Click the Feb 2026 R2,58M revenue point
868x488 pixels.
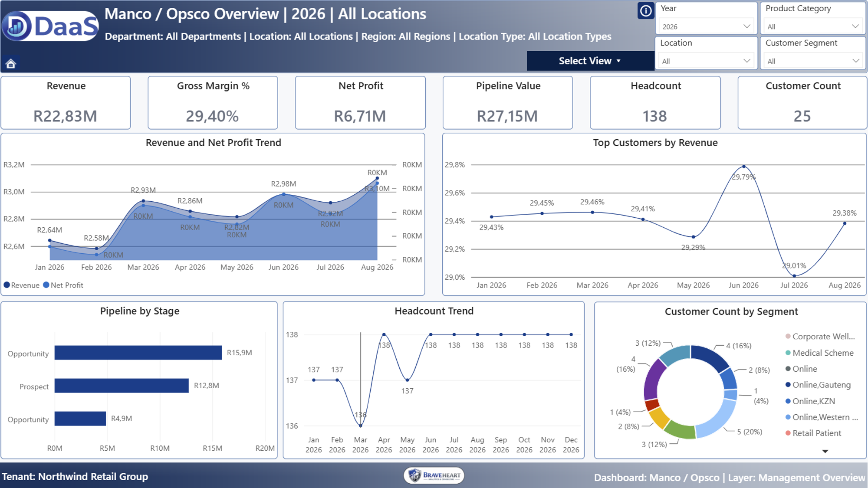(x=96, y=249)
